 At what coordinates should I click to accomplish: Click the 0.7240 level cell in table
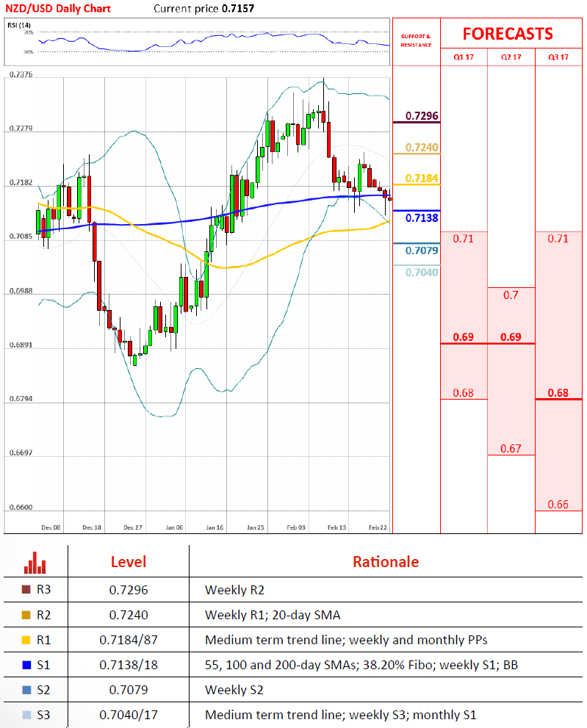(x=128, y=615)
